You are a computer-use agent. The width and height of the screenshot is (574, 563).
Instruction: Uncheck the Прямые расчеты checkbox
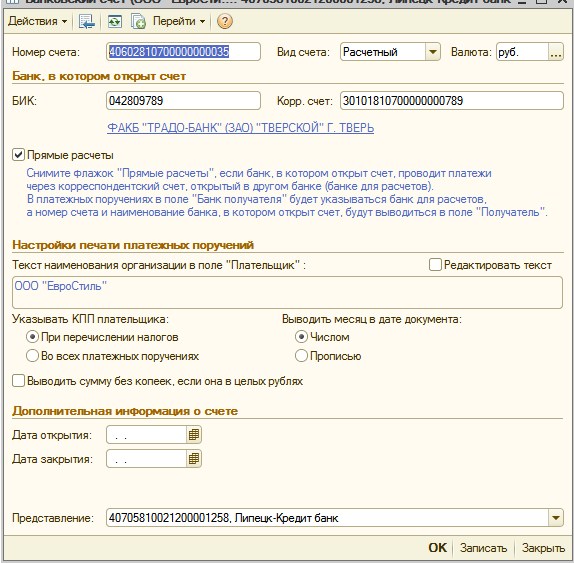click(x=18, y=154)
